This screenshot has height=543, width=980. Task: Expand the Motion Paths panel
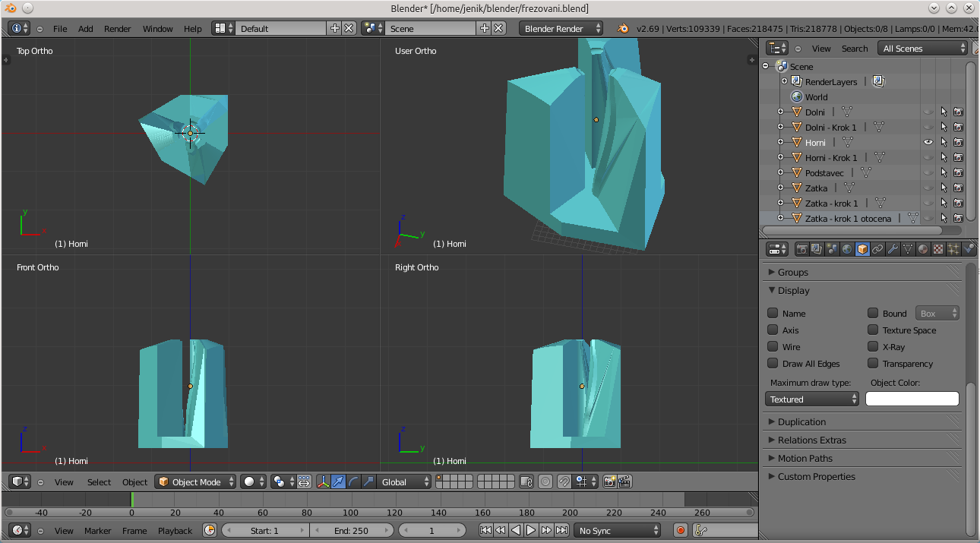805,459
